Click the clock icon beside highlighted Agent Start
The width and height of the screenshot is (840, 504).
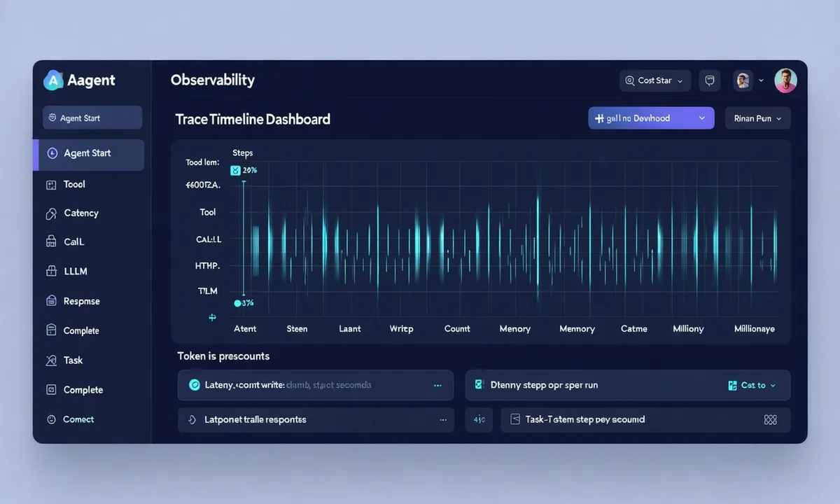[x=52, y=153]
